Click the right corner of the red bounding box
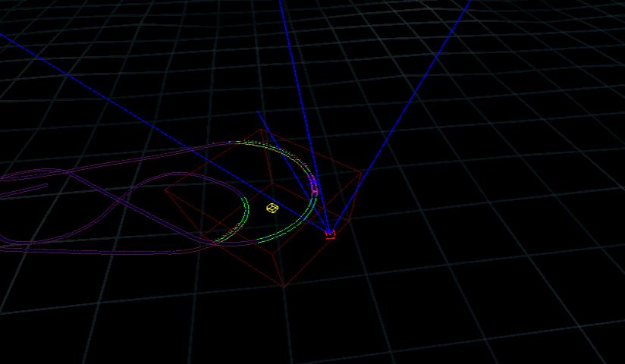This screenshot has width=625, height=364. pyautogui.click(x=360, y=173)
